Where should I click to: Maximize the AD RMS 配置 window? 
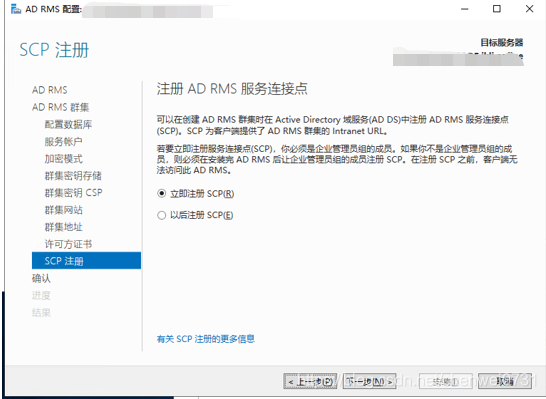coord(497,9)
